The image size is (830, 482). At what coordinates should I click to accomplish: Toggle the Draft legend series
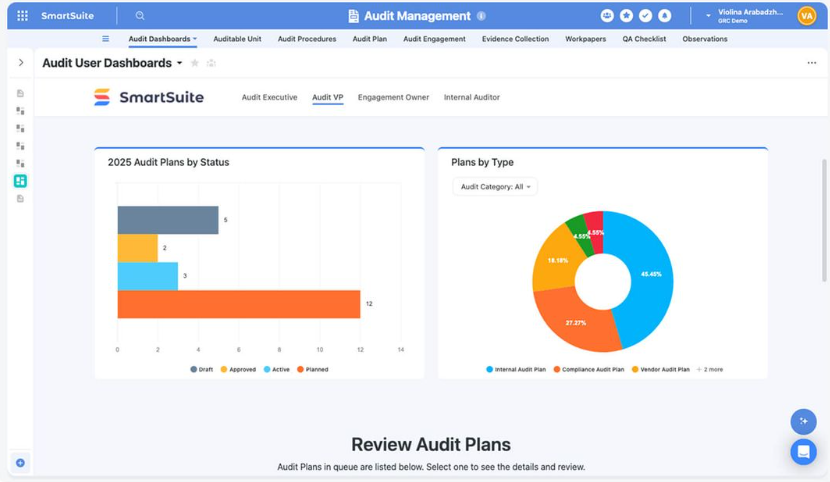202,369
